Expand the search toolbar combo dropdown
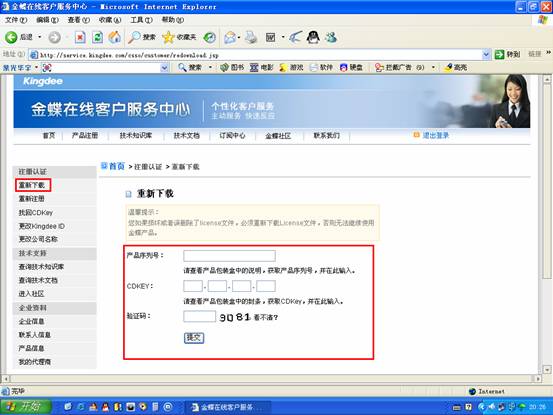This screenshot has width=553, height=415. click(x=164, y=68)
